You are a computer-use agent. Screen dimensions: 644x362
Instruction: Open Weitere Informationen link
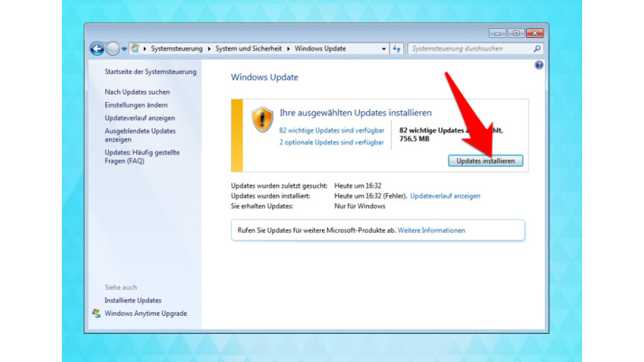432,230
